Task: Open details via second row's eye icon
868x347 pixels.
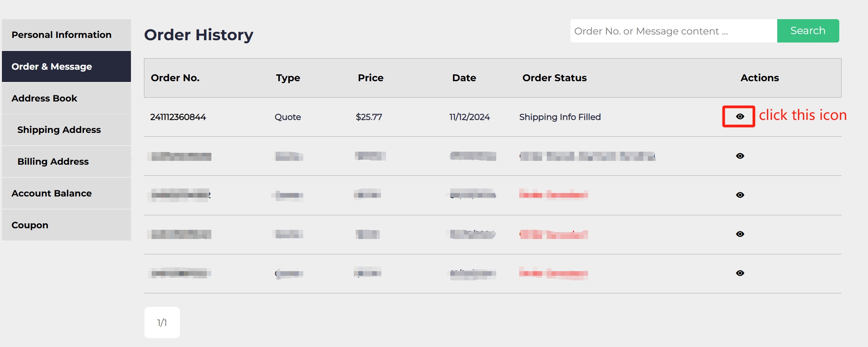Action: click(740, 156)
